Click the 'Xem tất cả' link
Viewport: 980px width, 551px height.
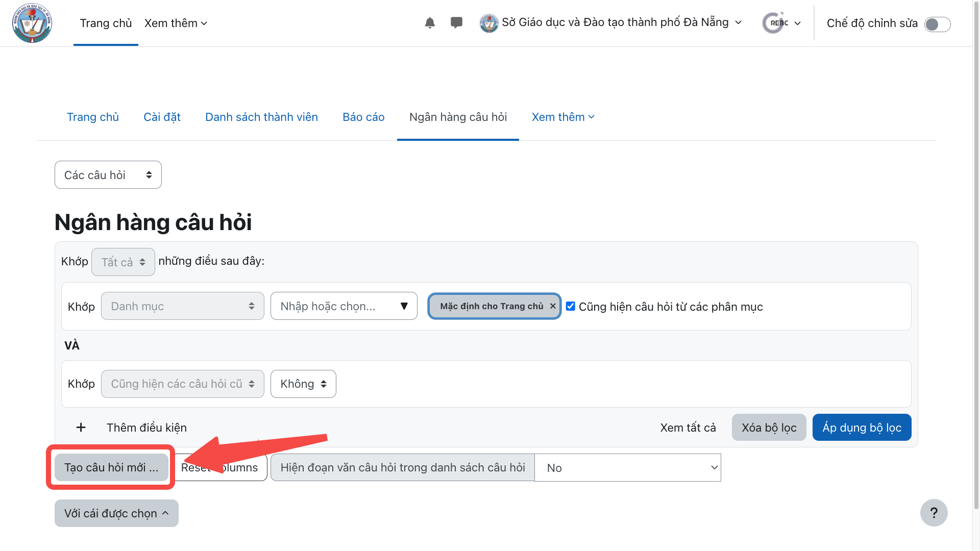(688, 428)
